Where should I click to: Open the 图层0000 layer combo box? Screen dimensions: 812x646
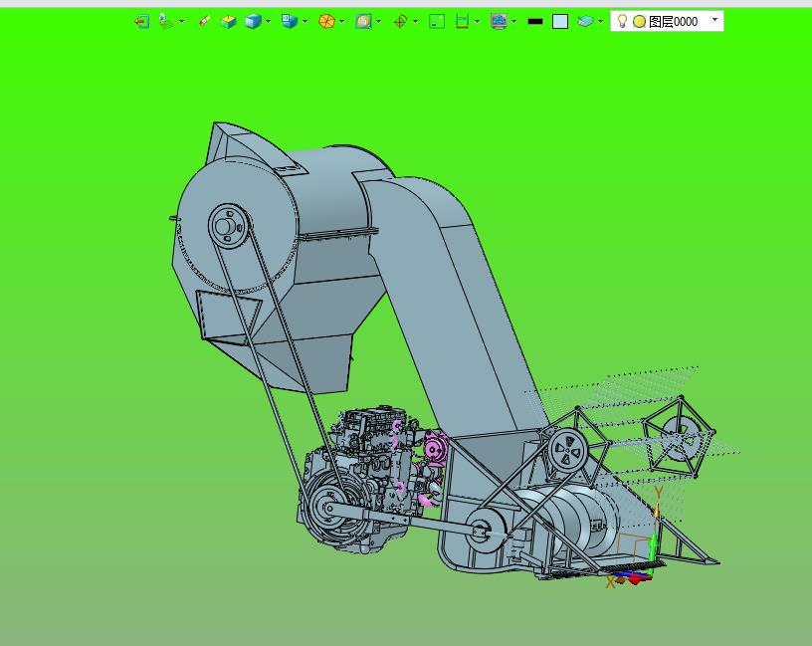(x=667, y=21)
